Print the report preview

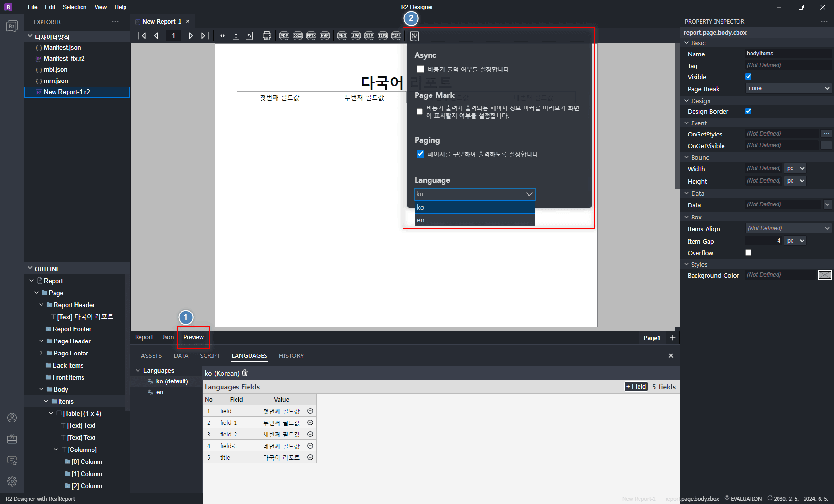pyautogui.click(x=266, y=36)
